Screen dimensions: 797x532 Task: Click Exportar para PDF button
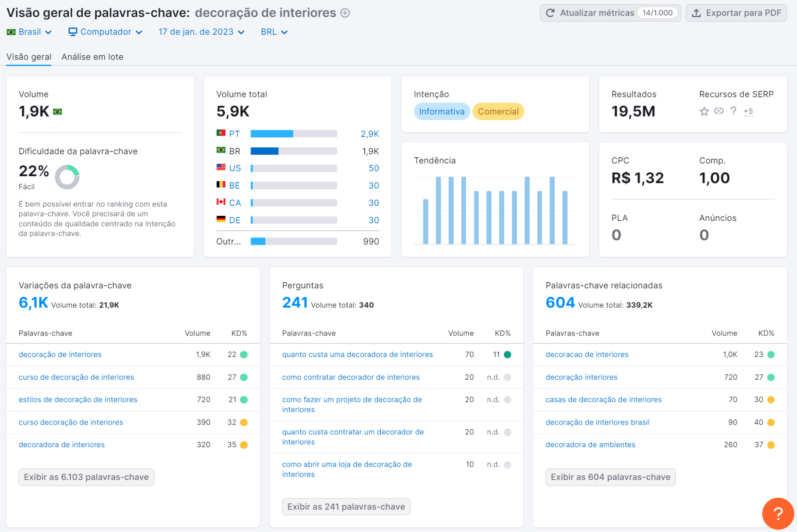736,13
